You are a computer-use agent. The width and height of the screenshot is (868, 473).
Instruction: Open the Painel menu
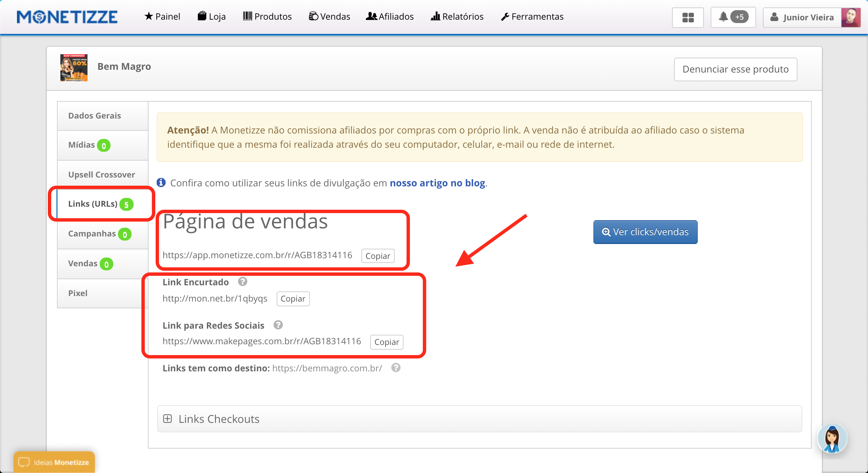point(162,17)
